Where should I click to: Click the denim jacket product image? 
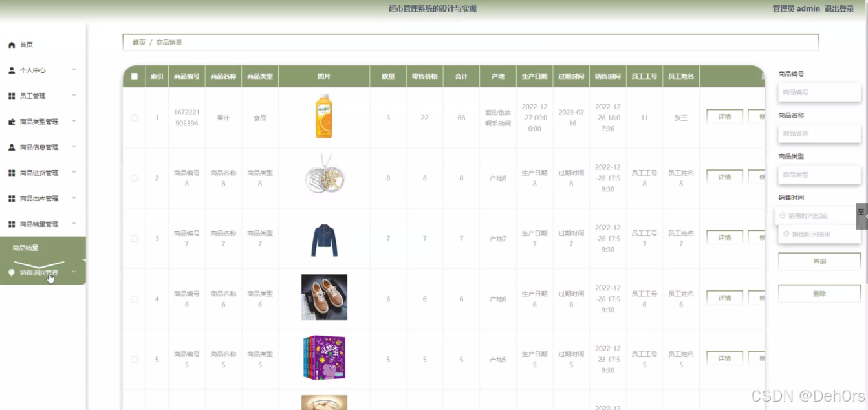(324, 239)
